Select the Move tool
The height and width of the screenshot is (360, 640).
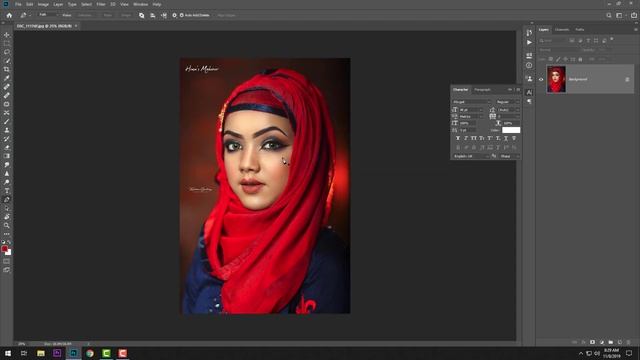pyautogui.click(x=7, y=35)
